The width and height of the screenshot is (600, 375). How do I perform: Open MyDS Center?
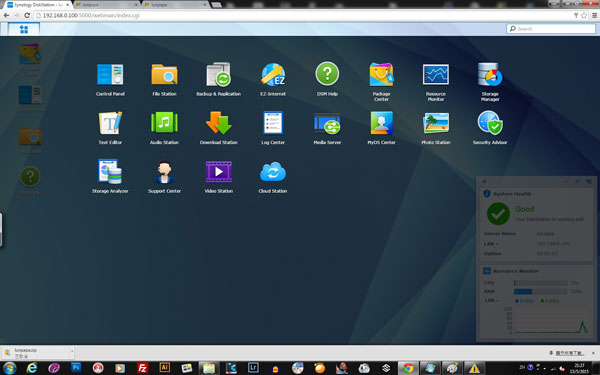pyautogui.click(x=382, y=128)
